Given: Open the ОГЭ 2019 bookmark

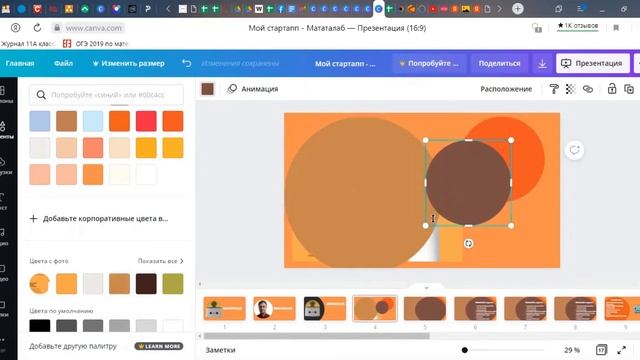Looking at the screenshot, I should pos(96,43).
